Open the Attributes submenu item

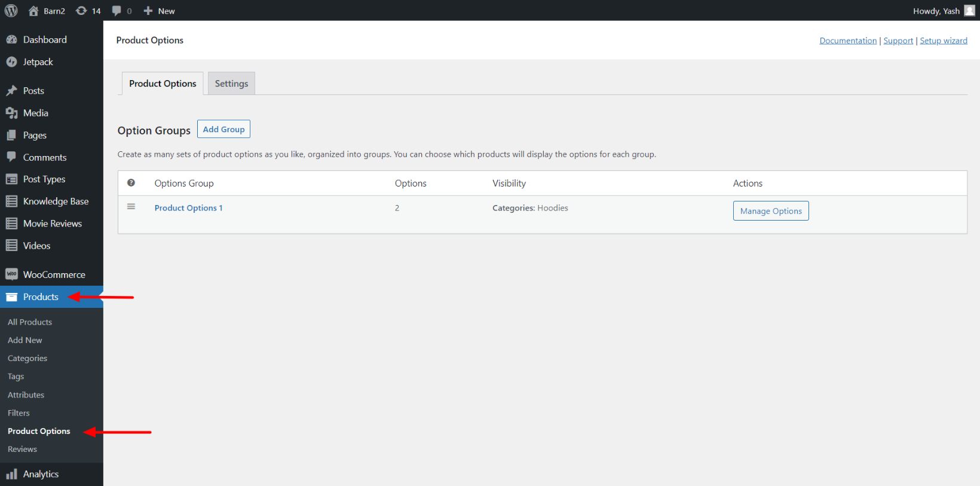tap(26, 395)
